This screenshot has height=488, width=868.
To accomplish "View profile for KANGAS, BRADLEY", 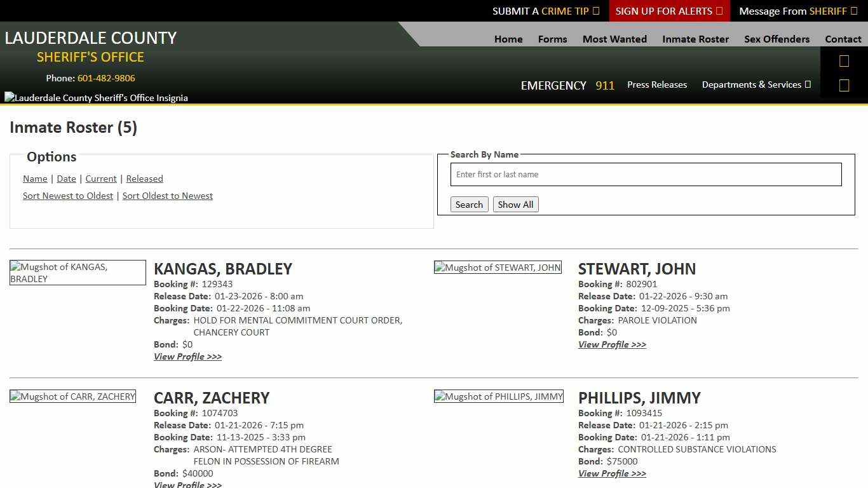I will tap(187, 356).
